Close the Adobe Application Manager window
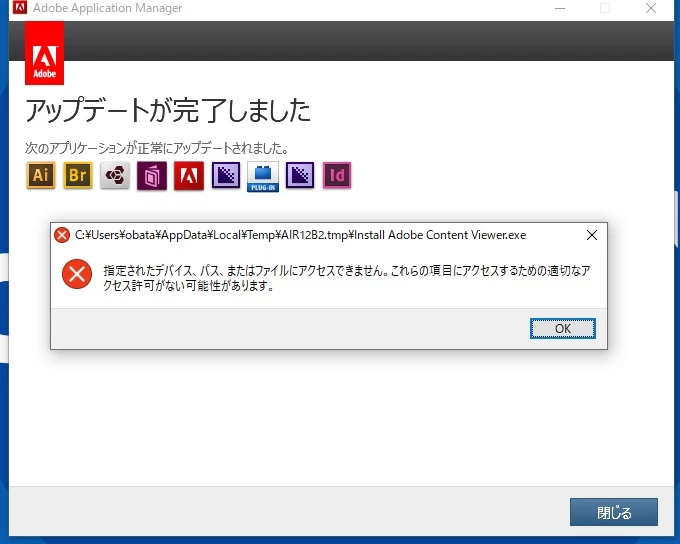680x544 pixels. pyautogui.click(x=651, y=8)
